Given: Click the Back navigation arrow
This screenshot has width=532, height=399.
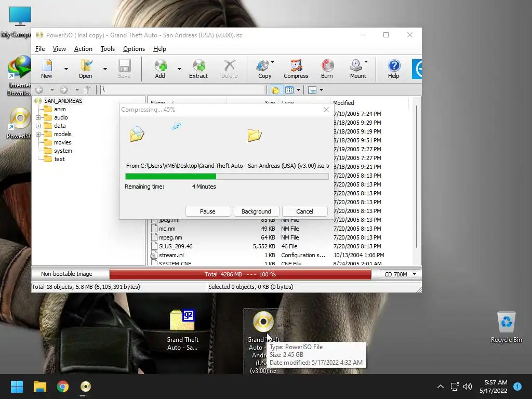Looking at the screenshot, I should pos(39,90).
